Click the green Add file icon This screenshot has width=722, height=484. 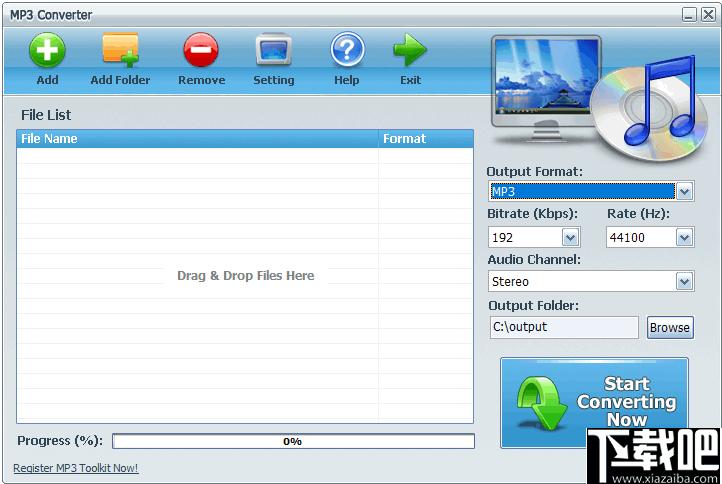[47, 50]
